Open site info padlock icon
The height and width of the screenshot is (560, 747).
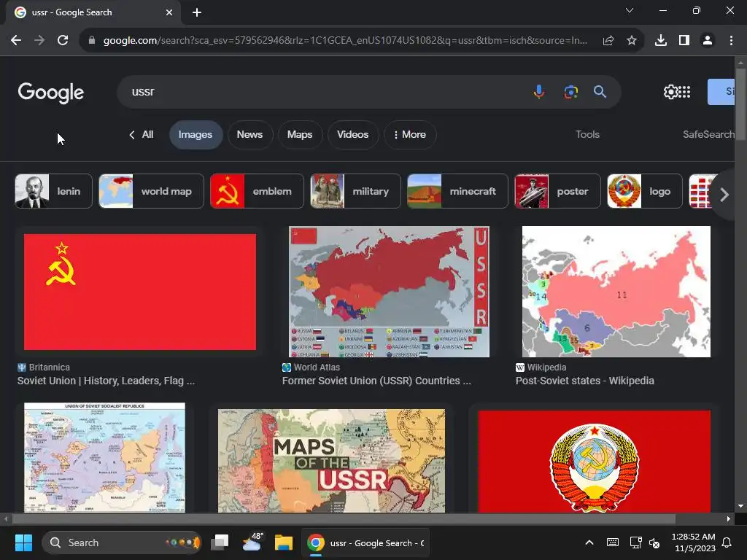pyautogui.click(x=92, y=41)
